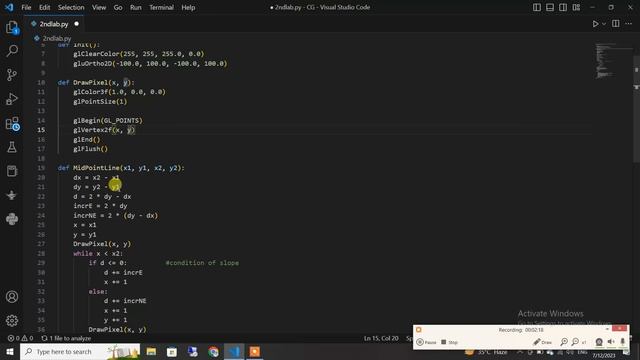Click the editor vertical scrollbar
The image size is (640, 360).
[636, 110]
